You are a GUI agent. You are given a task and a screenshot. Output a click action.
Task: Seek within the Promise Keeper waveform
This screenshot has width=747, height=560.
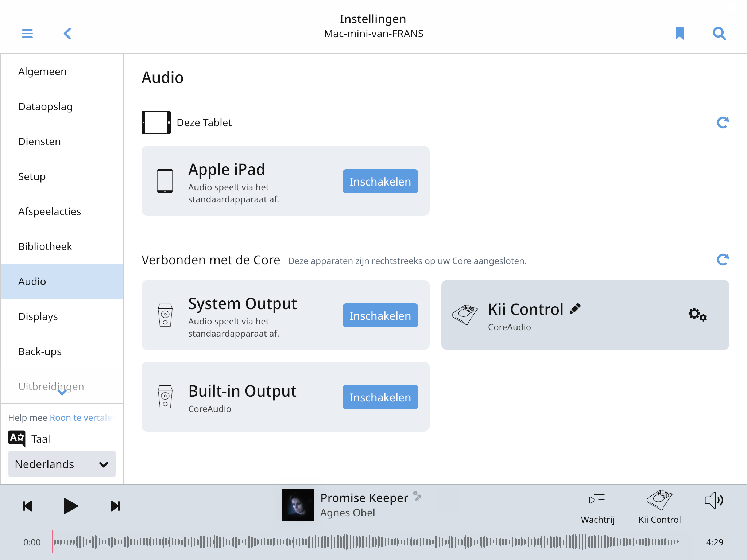coord(373,542)
